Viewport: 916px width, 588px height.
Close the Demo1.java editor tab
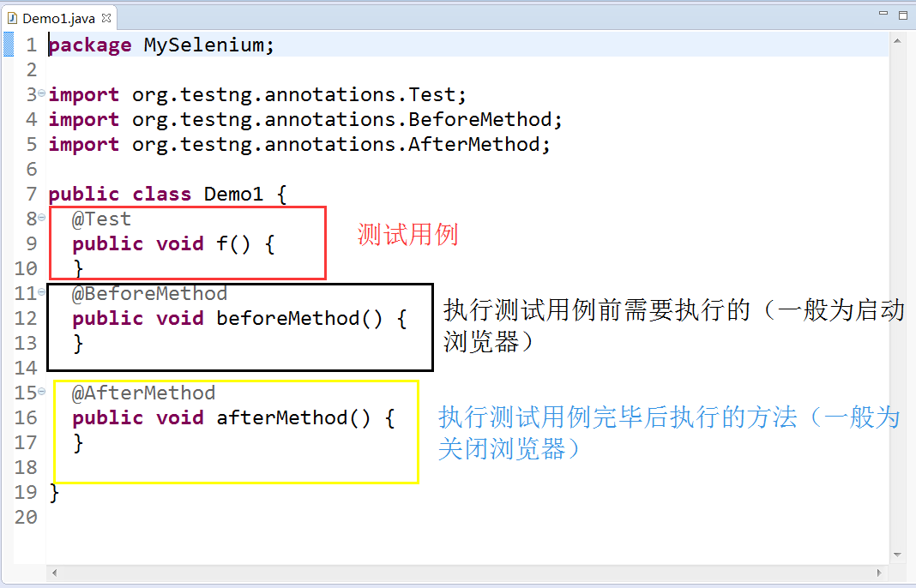tap(105, 18)
